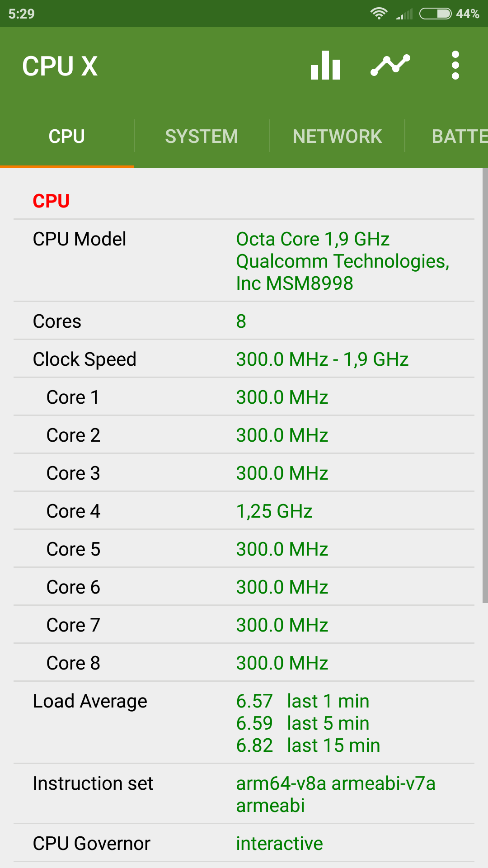The image size is (488, 868).
Task: Tap the cellular signal strength icon
Action: [404, 14]
